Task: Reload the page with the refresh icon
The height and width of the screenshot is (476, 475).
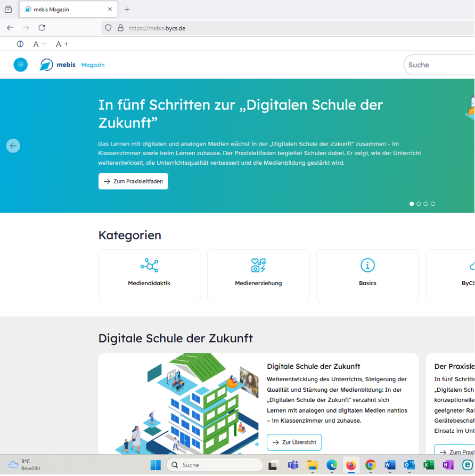Action: coord(40,28)
